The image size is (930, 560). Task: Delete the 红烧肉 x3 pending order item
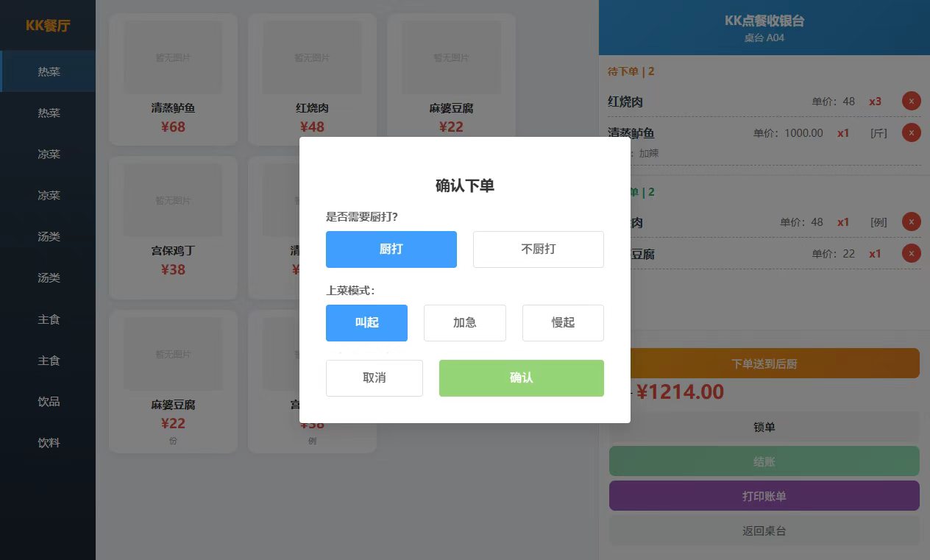(x=912, y=102)
